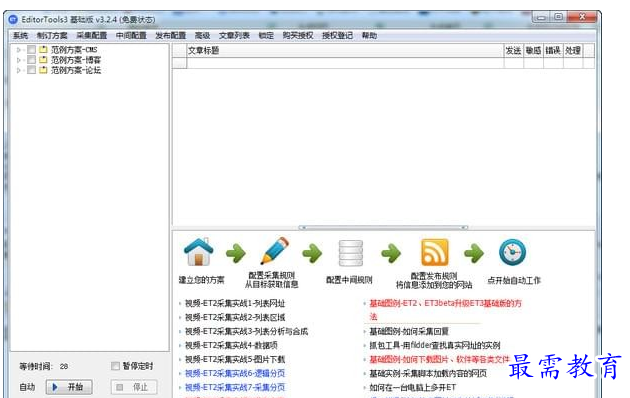Click the pencil icon for 配置采集规则

[275, 251]
